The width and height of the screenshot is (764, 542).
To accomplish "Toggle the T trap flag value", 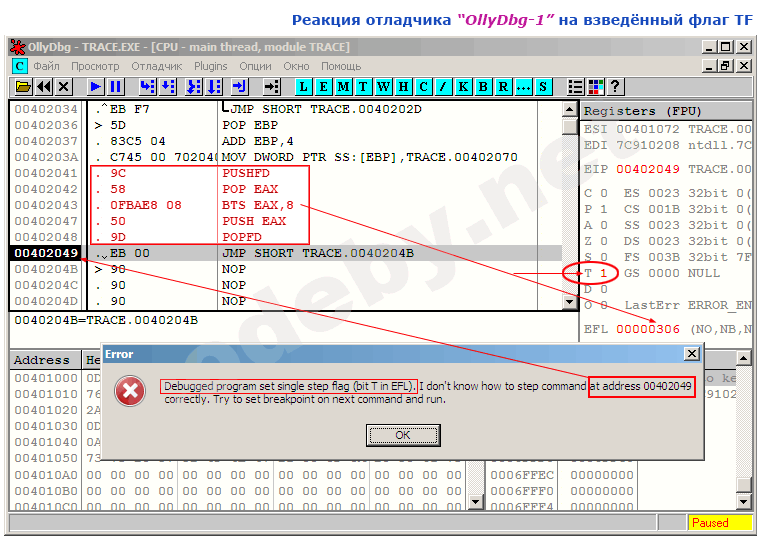I will pyautogui.click(x=603, y=273).
